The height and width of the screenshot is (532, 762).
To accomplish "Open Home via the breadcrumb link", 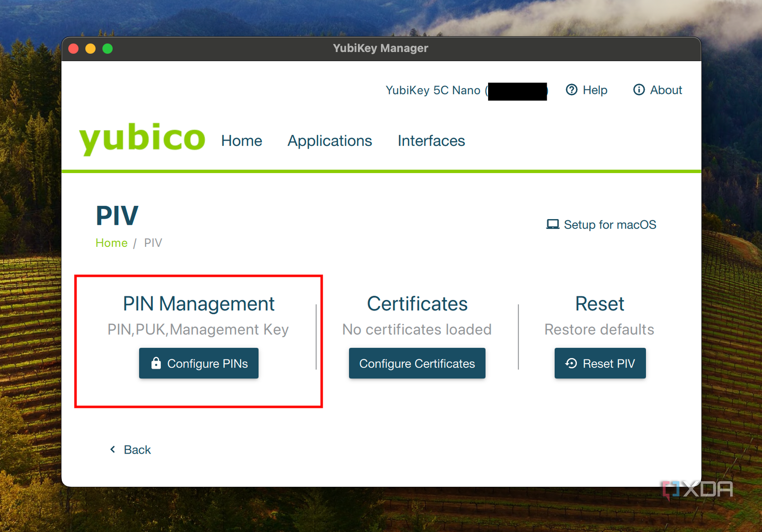I will (111, 243).
